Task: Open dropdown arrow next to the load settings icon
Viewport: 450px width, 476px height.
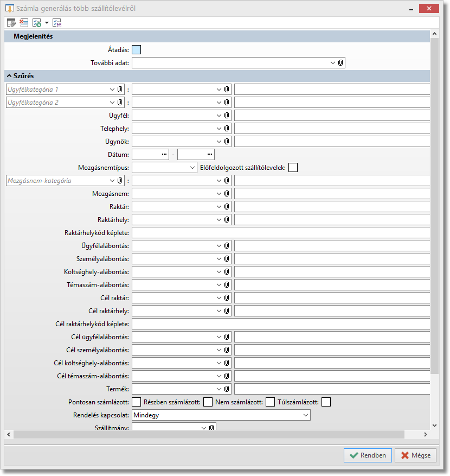Action: [x=47, y=23]
